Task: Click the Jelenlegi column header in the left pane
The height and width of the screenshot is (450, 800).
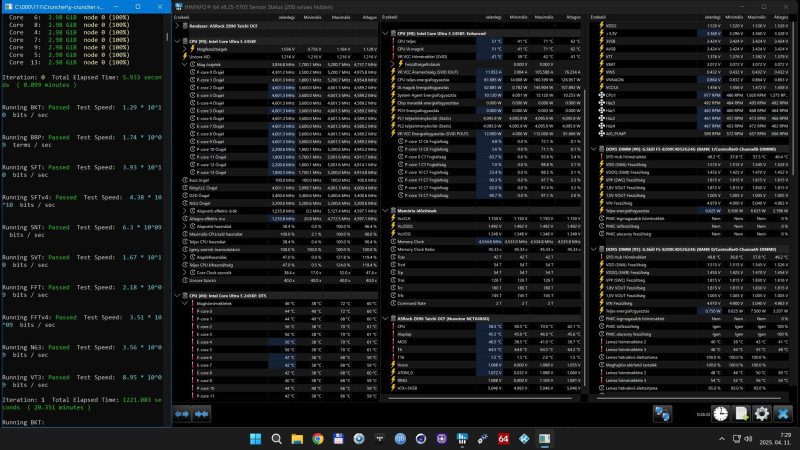Action: click(x=286, y=17)
